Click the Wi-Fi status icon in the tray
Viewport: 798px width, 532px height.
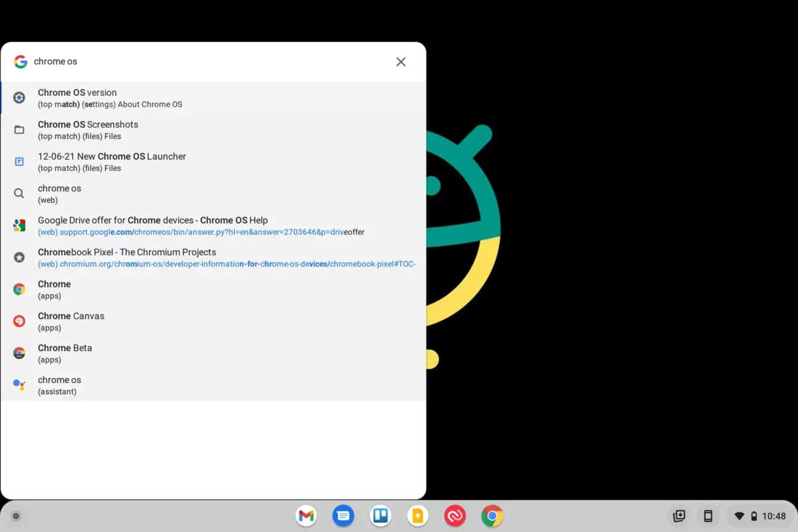tap(739, 516)
